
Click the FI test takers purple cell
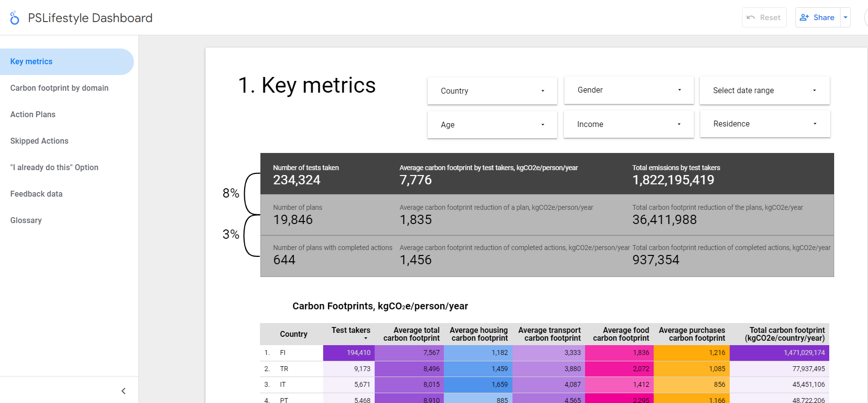(349, 353)
